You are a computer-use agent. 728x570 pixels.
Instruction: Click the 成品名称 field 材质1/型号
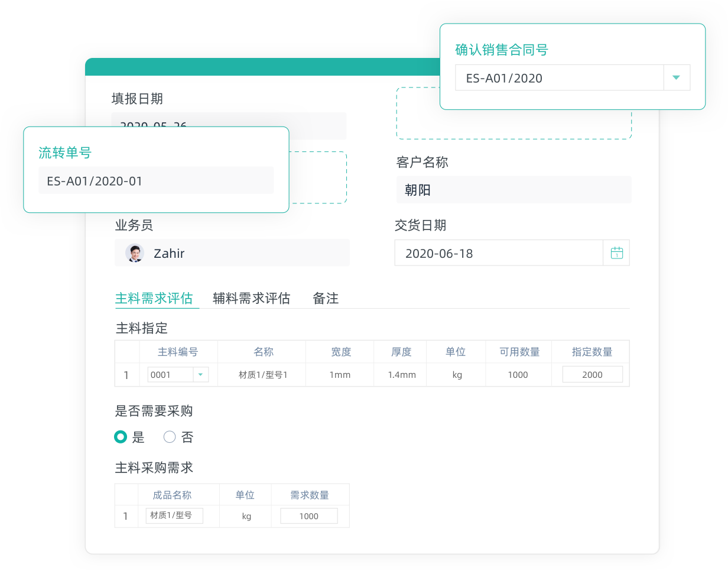point(174,516)
